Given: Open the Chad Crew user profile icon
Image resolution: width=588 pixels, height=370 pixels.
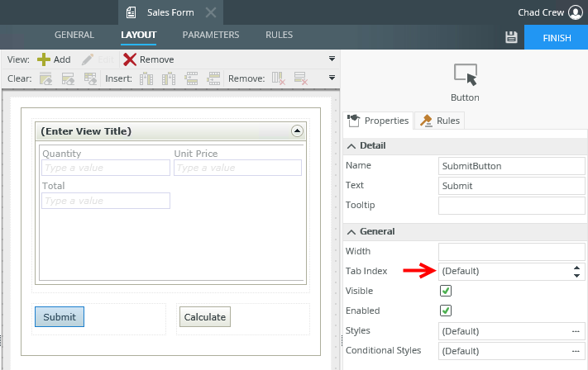Looking at the screenshot, I should (576, 12).
